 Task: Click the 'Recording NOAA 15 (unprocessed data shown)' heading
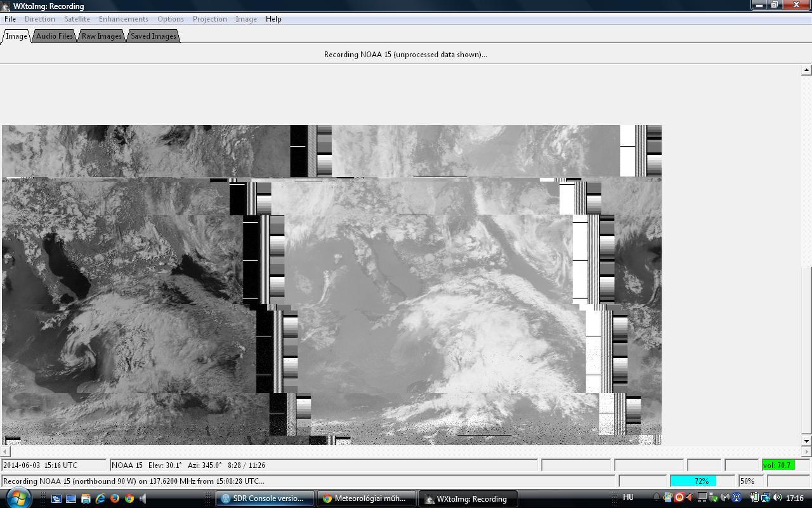(x=405, y=55)
